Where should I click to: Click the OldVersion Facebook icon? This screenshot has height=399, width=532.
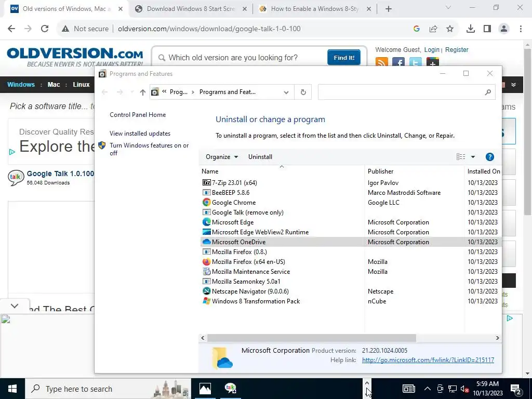[x=398, y=62]
